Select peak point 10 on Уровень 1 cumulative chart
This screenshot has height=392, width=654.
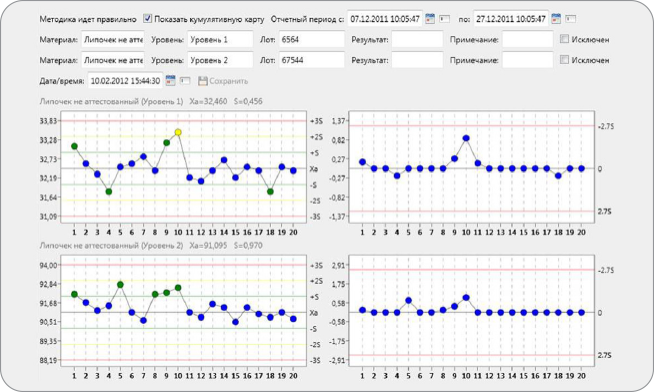click(x=466, y=138)
